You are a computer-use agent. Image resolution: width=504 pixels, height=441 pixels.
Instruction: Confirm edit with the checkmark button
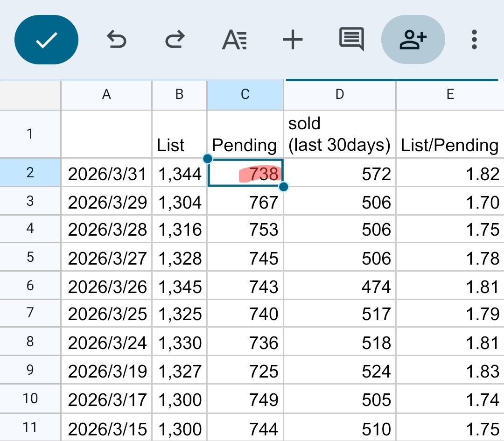point(46,40)
